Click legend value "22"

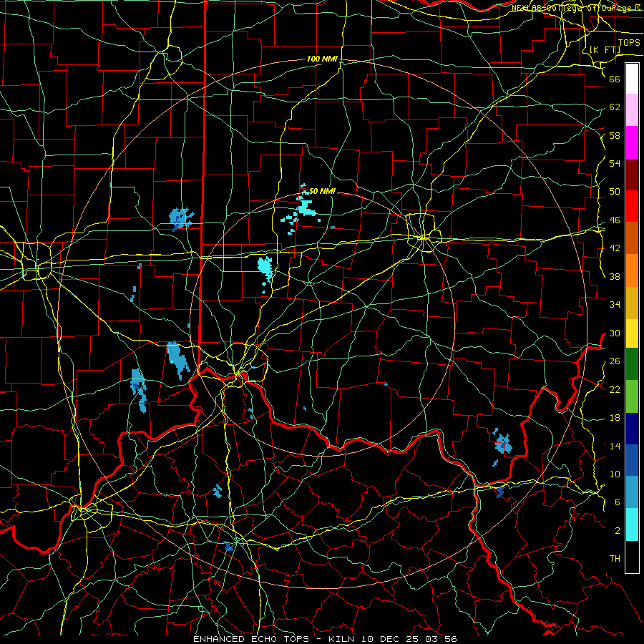click(615, 389)
